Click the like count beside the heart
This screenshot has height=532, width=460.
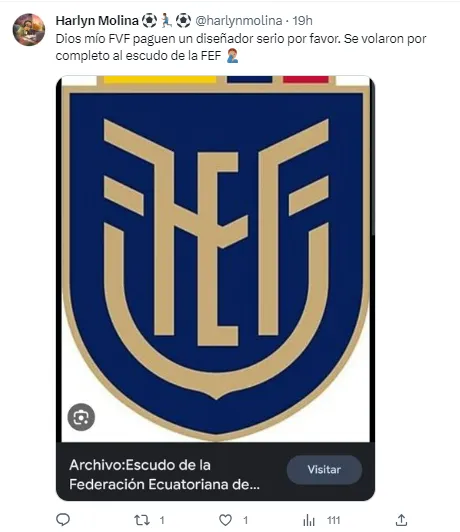246,520
